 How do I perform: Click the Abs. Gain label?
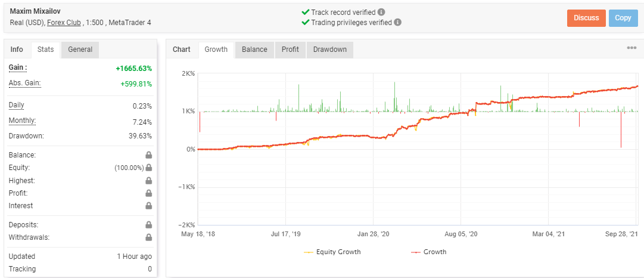tap(24, 83)
